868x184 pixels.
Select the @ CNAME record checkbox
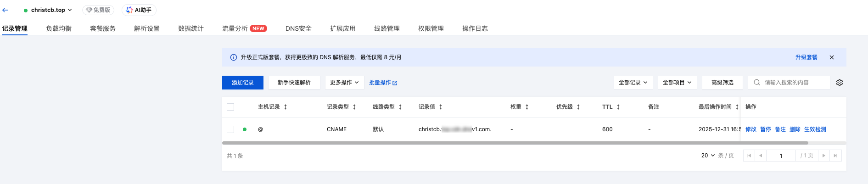click(230, 129)
